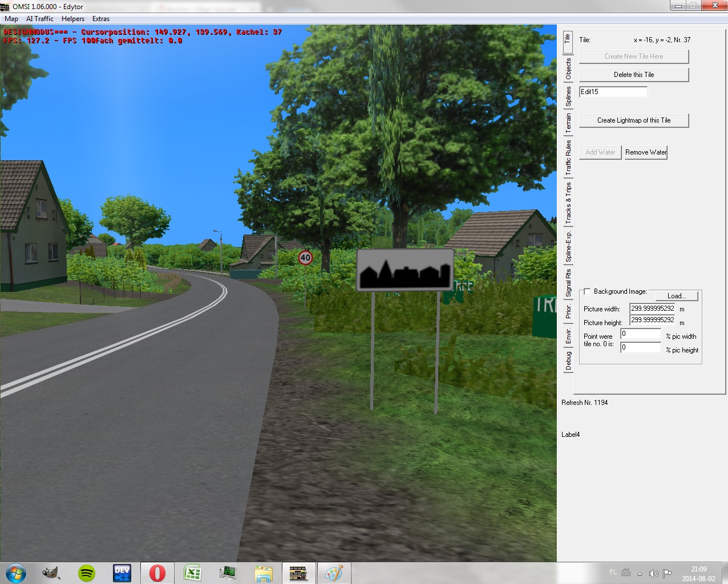Show hidden system tray icons
This screenshot has height=584, width=728.
tap(640, 573)
